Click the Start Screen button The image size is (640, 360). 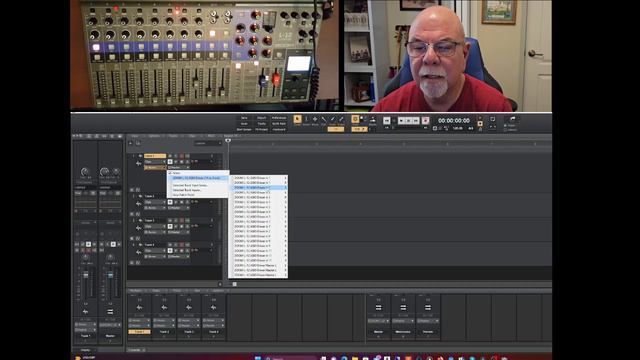tap(244, 129)
